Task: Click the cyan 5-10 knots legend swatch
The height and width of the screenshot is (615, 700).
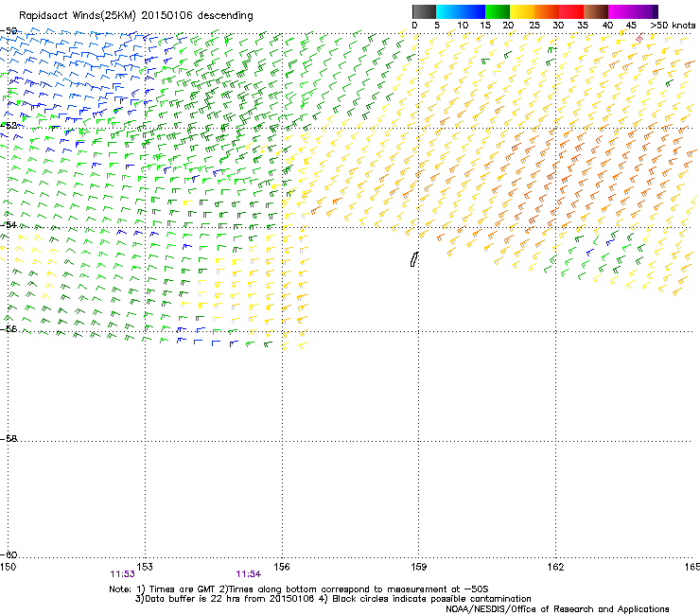Action: pyautogui.click(x=448, y=11)
